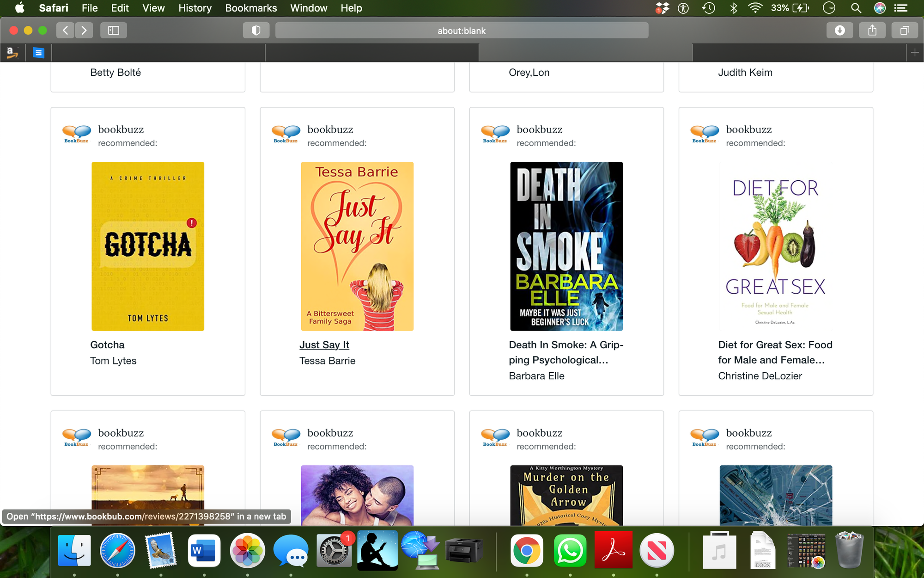
Task: Launch Microsoft Word from the Dock
Action: pos(204,550)
